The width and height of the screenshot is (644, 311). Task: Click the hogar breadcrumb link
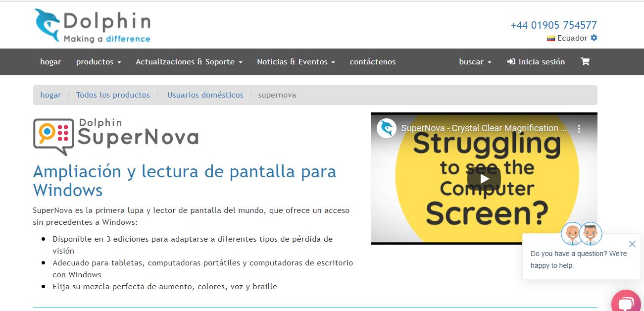point(50,95)
